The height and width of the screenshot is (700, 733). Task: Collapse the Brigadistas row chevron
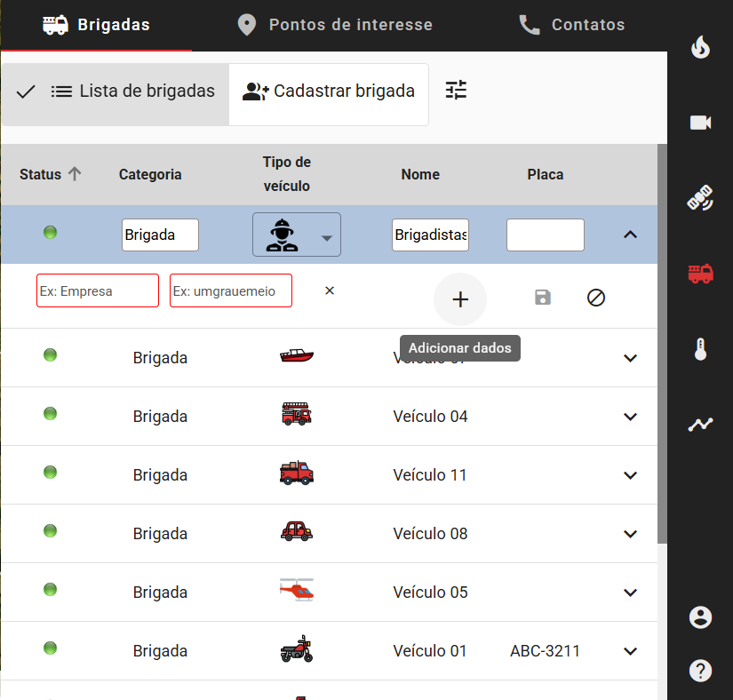tap(630, 235)
